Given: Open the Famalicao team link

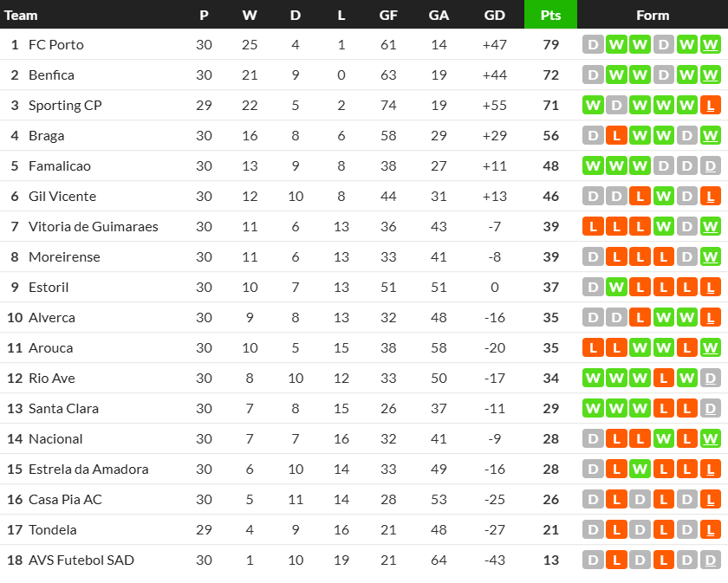Looking at the screenshot, I should click(59, 166).
